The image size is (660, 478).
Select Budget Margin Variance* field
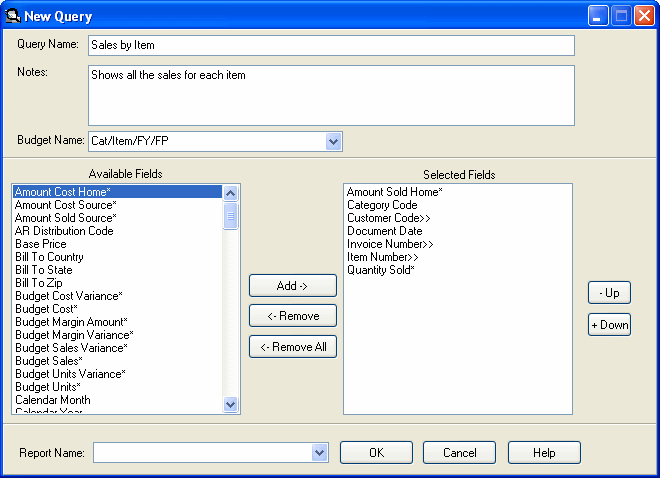[117, 335]
